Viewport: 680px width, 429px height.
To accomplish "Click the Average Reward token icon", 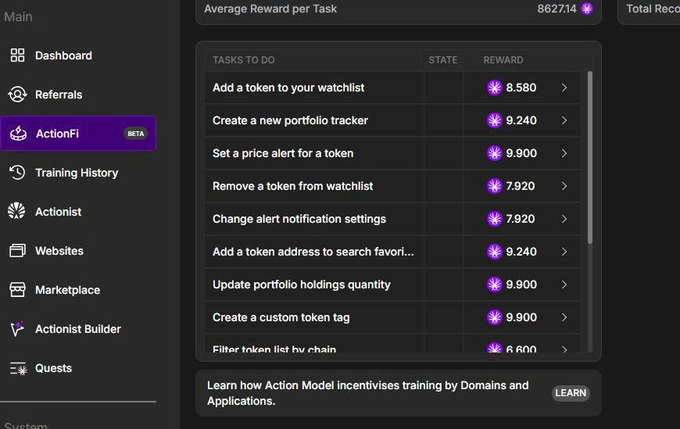I will coord(587,8).
